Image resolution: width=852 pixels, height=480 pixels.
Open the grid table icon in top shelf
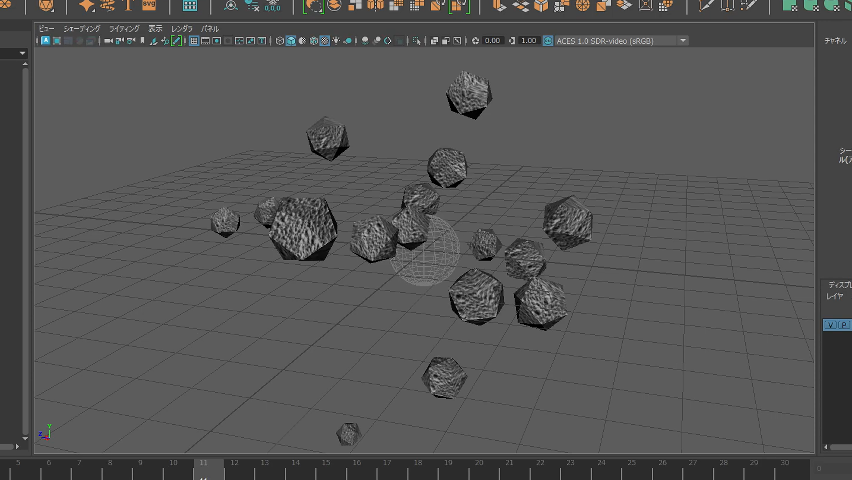(189, 5)
